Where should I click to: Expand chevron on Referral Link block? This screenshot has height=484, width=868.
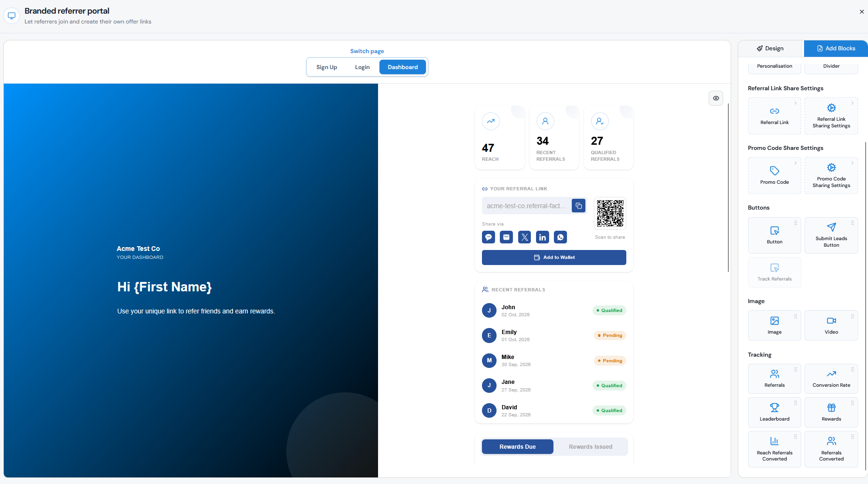[x=796, y=103]
